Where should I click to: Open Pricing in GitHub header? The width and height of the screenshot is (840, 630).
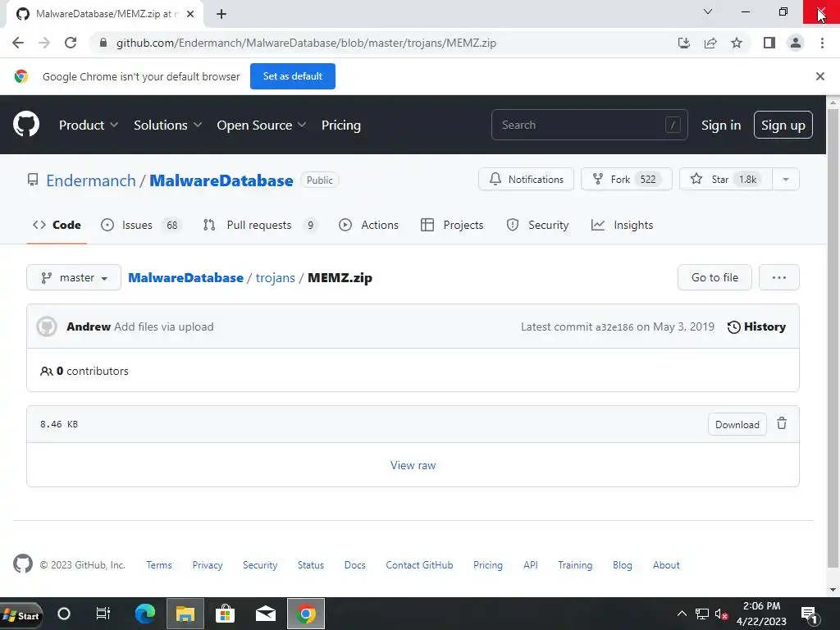pos(340,125)
